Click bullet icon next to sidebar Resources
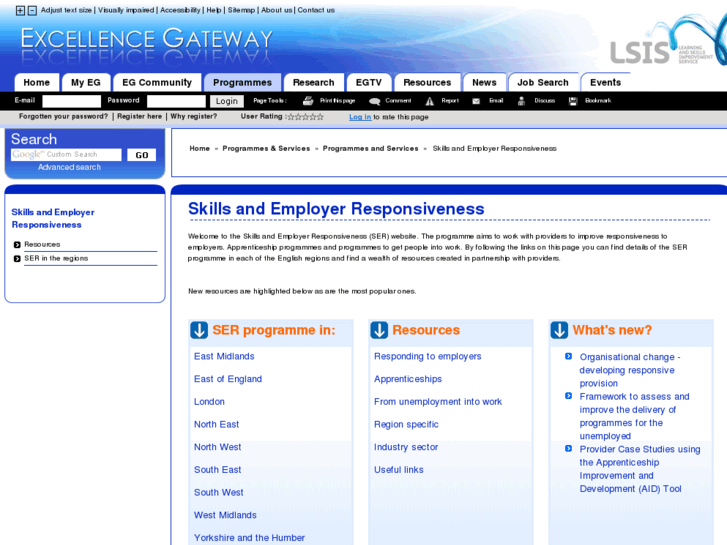The image size is (727, 545). tap(17, 244)
